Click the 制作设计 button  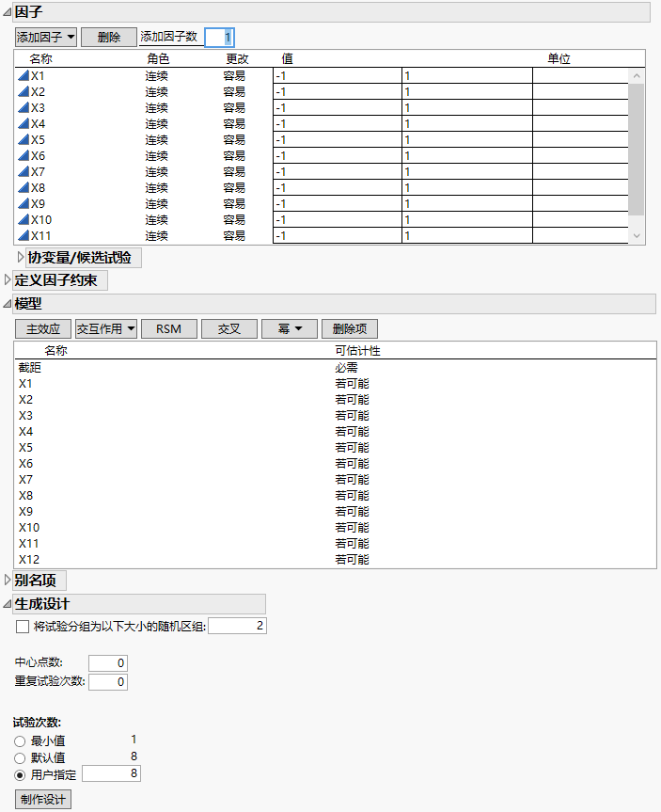(x=43, y=799)
